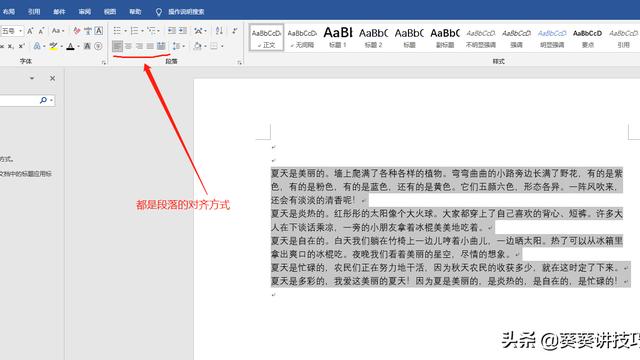Open the Shading dropdown arrow
Image resolution: width=640 pixels, height=360 pixels.
tap(205, 47)
